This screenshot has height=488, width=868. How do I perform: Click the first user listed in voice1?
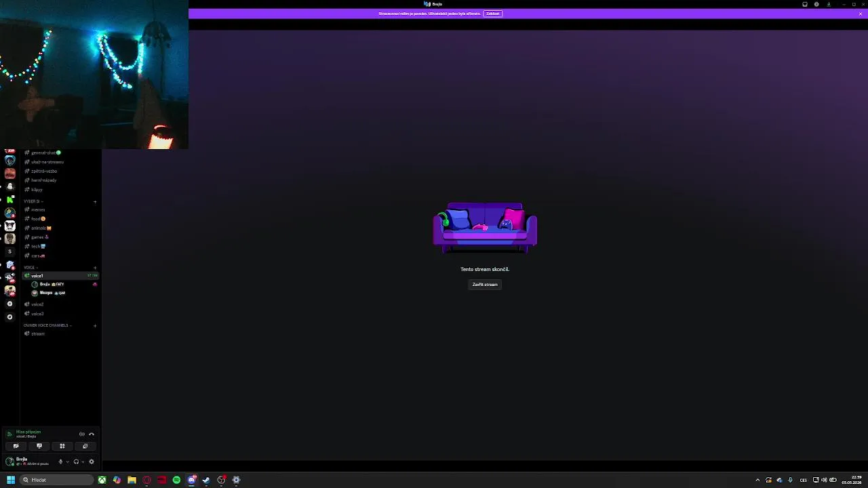64,285
